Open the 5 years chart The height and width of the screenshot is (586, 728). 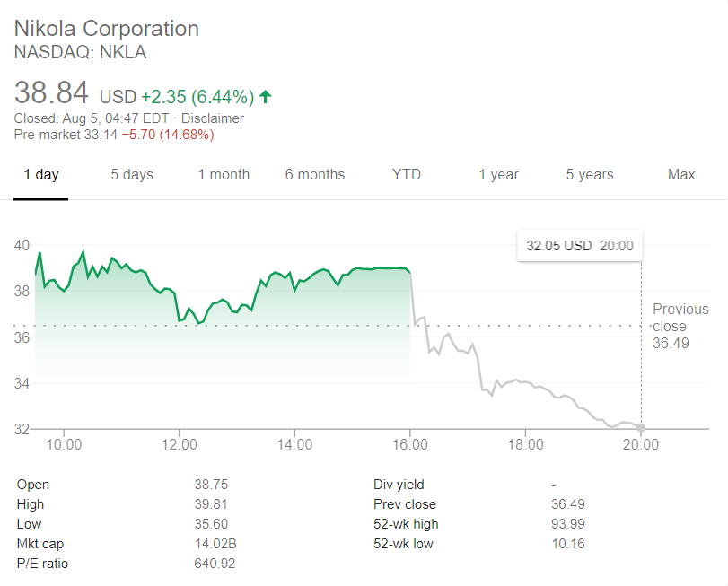(x=590, y=175)
